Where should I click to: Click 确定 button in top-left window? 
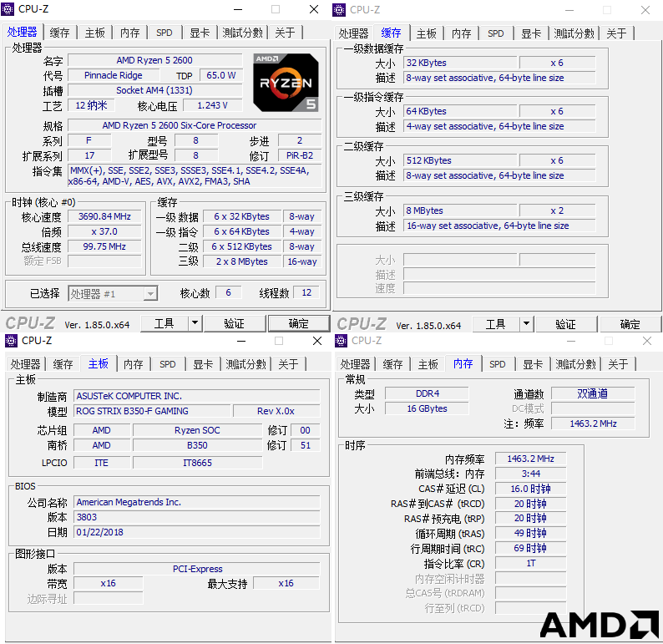[x=299, y=324]
